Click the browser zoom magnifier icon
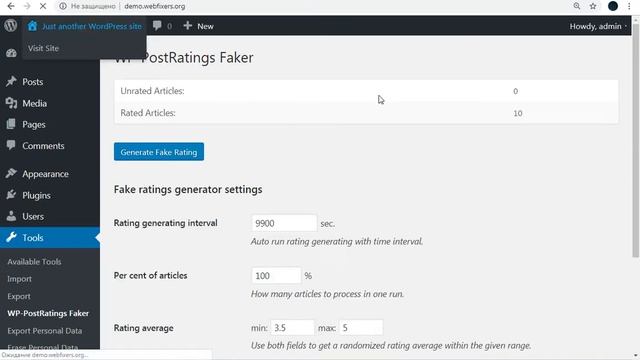This screenshot has height=360, width=640. [x=577, y=6]
